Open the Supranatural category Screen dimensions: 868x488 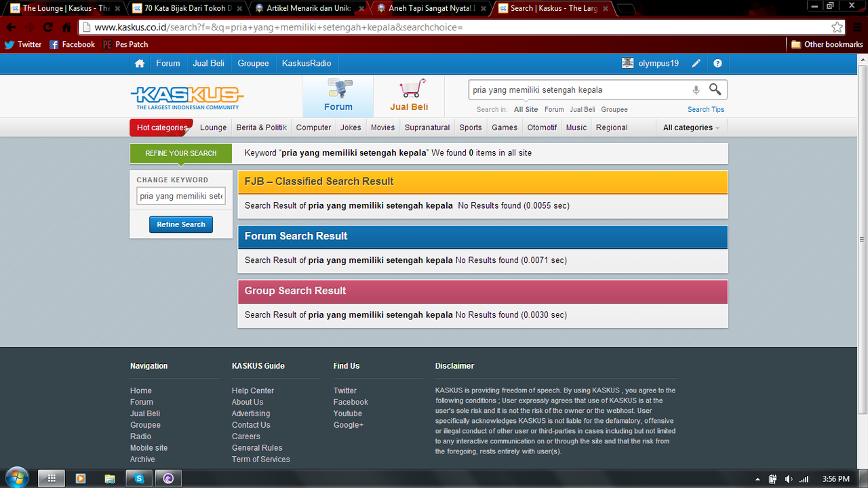pos(427,127)
